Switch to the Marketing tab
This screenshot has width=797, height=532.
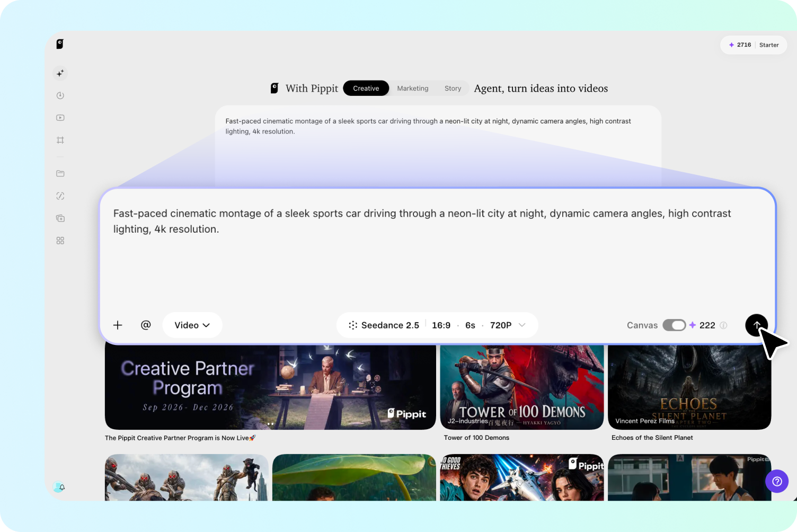tap(413, 88)
